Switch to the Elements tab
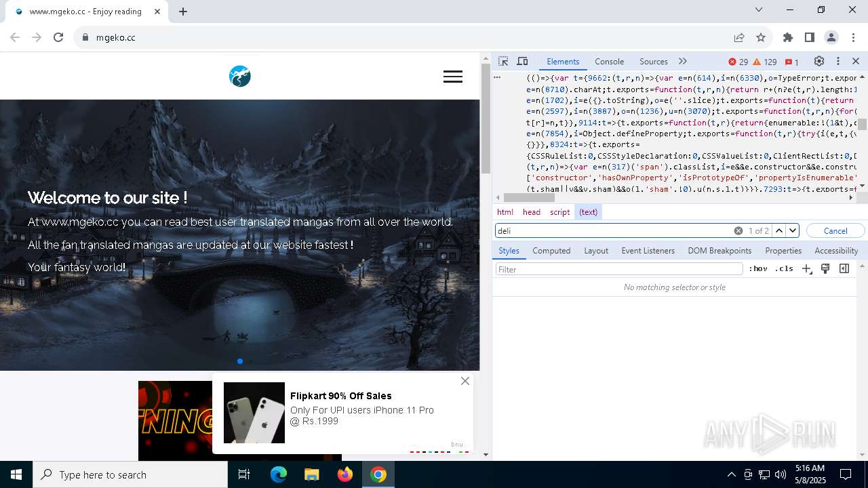This screenshot has width=868, height=488. point(563,61)
